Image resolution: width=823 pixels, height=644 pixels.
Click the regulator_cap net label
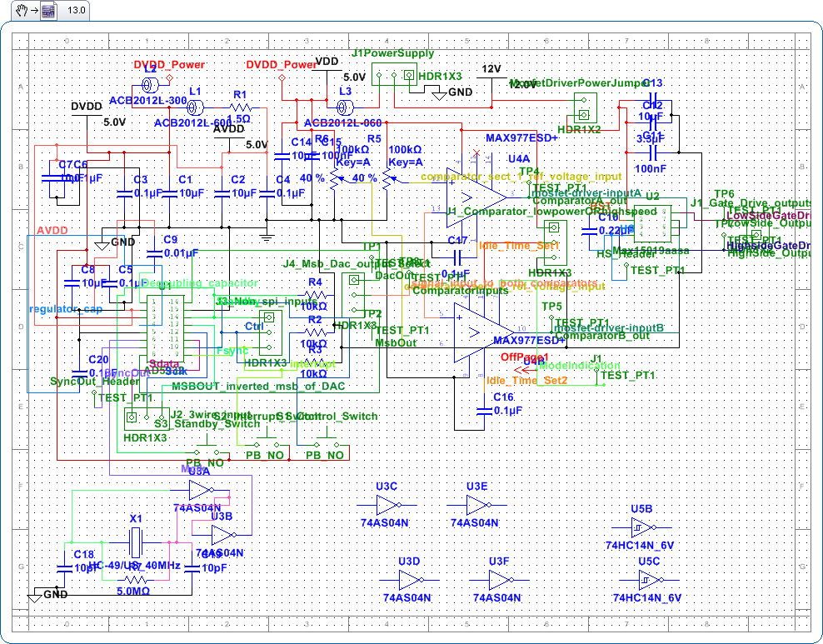point(66,308)
